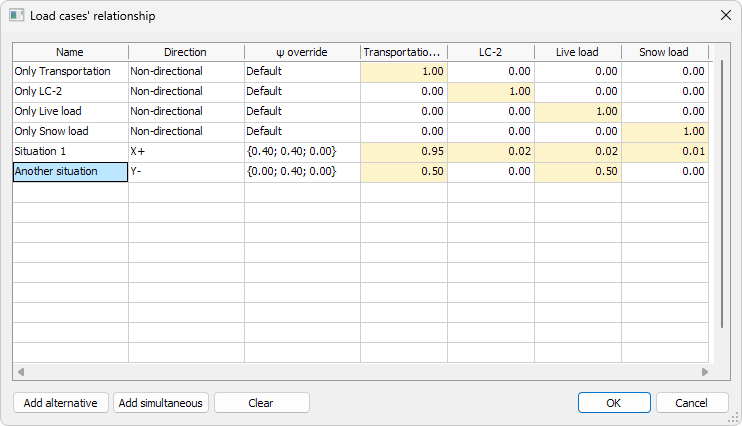The height and width of the screenshot is (426, 742).
Task: Click ψ override 'Default' for Only LC-2
Action: 302,91
